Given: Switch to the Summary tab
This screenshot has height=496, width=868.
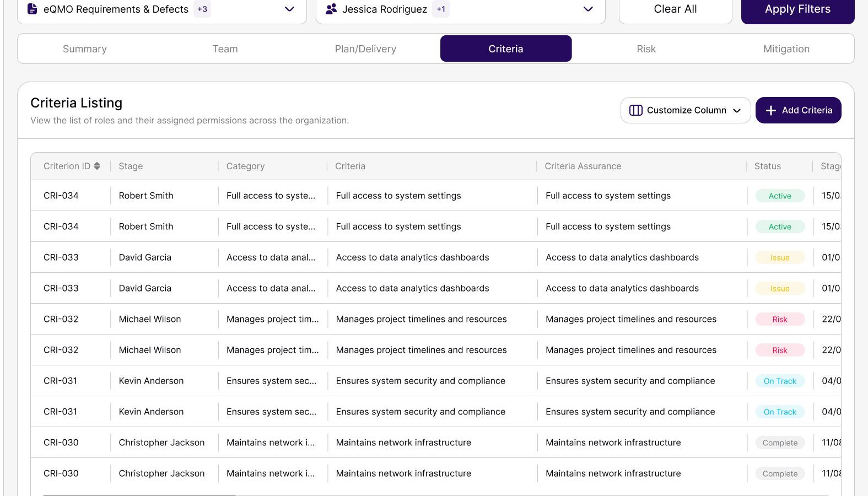Looking at the screenshot, I should point(85,48).
